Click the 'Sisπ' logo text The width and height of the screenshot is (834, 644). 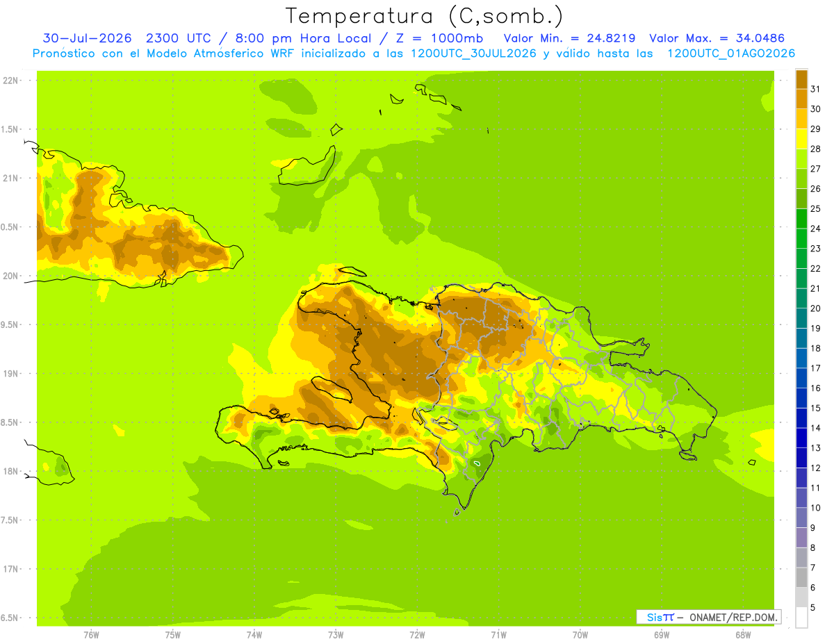[660, 617]
